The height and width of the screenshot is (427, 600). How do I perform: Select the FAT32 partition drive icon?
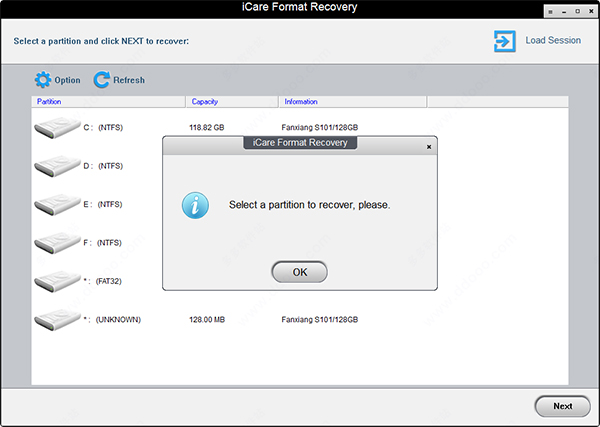tap(57, 282)
